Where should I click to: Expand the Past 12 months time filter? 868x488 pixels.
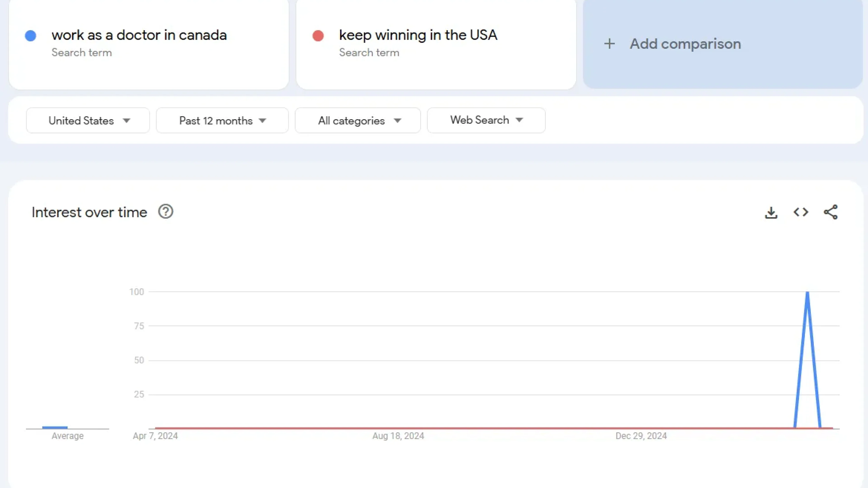click(x=222, y=121)
